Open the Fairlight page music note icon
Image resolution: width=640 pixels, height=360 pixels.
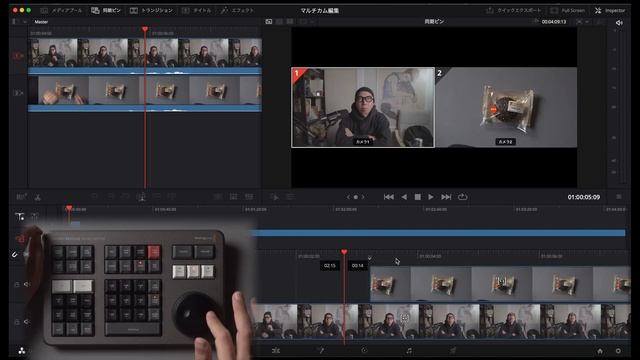tap(409, 350)
